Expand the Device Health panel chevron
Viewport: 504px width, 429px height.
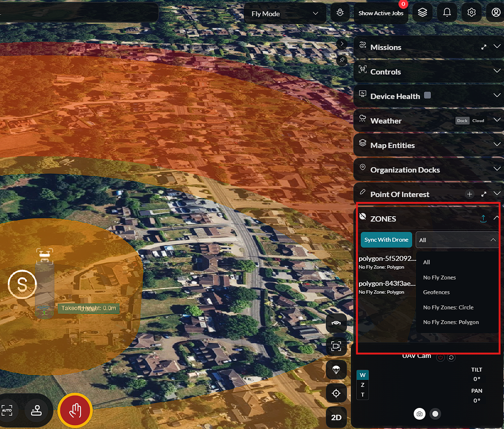pos(497,96)
